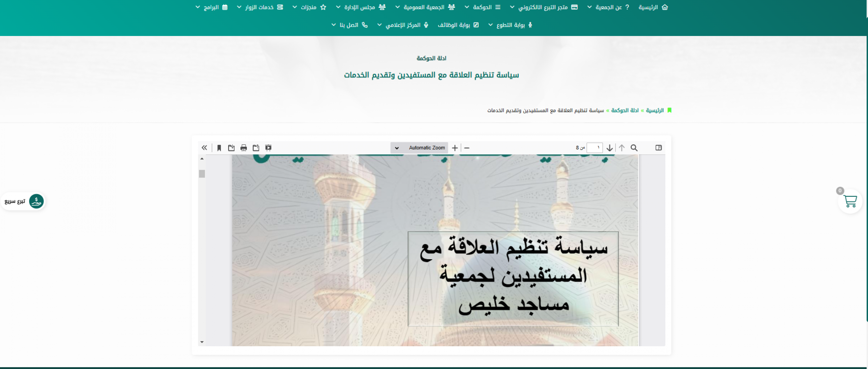
Task: Expand متجر التبرع الالكتروني menu
Action: [x=544, y=7]
